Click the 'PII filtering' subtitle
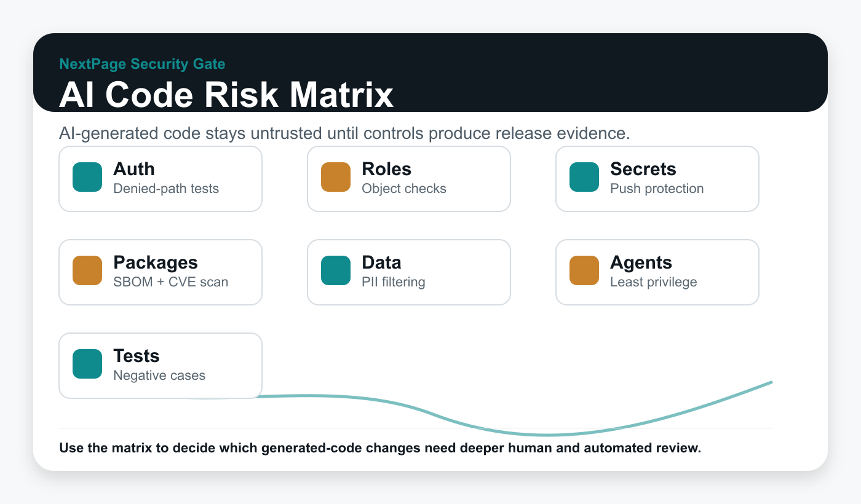861x504 pixels. [394, 282]
